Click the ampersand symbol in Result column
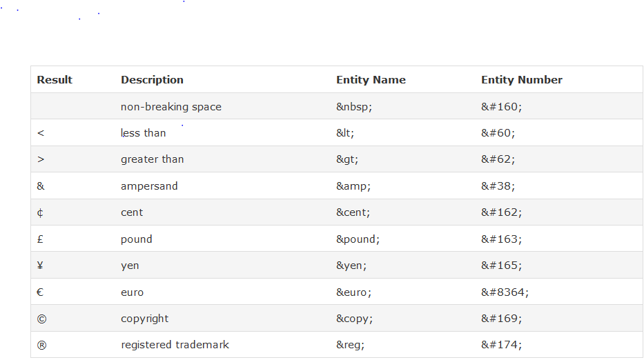The height and width of the screenshot is (360, 644). tap(41, 186)
